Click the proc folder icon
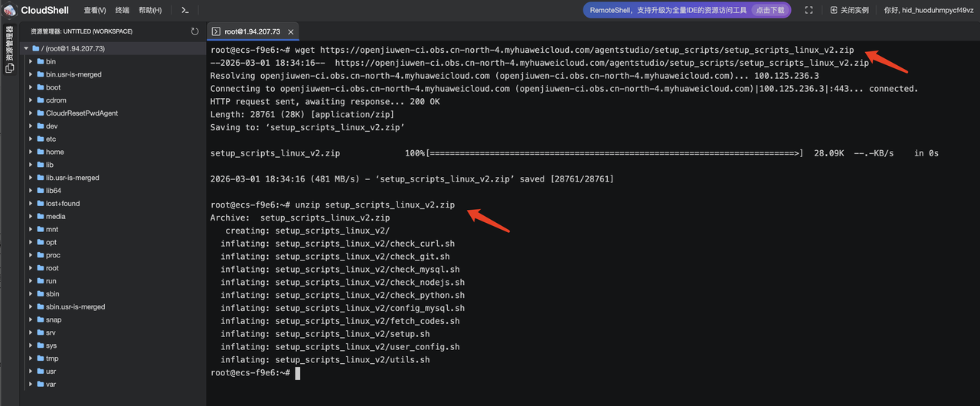 click(x=41, y=255)
